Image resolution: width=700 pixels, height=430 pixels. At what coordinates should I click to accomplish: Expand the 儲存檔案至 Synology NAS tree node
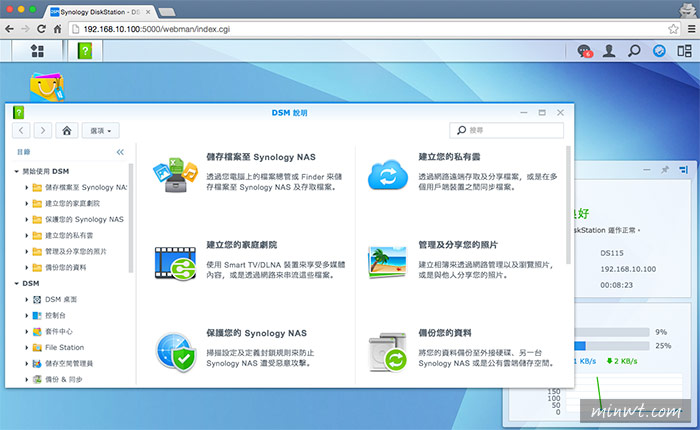(26, 188)
